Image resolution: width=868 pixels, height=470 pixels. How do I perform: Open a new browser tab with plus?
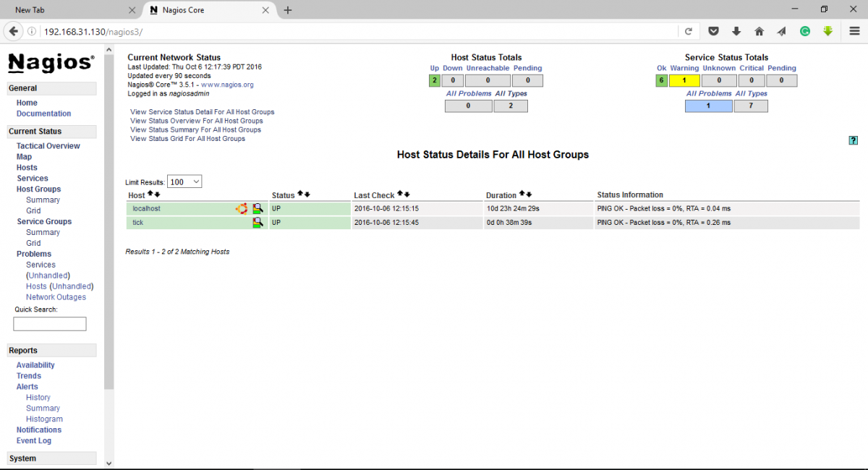(x=288, y=10)
